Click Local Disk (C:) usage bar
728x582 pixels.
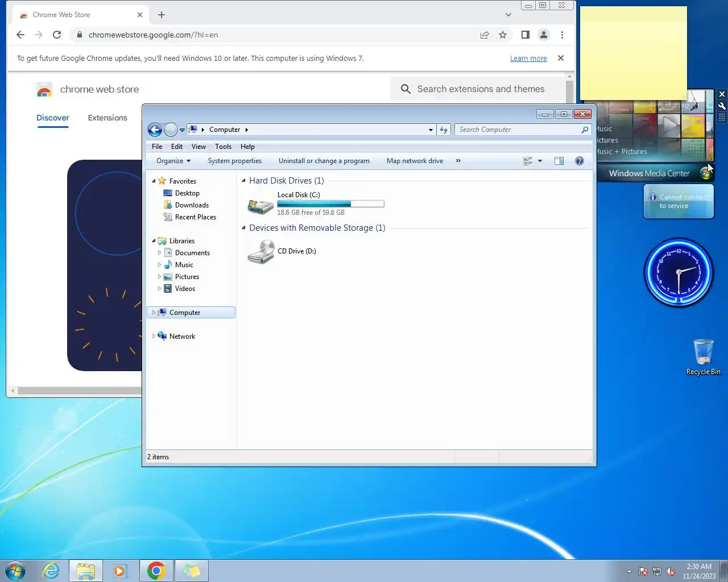point(330,203)
